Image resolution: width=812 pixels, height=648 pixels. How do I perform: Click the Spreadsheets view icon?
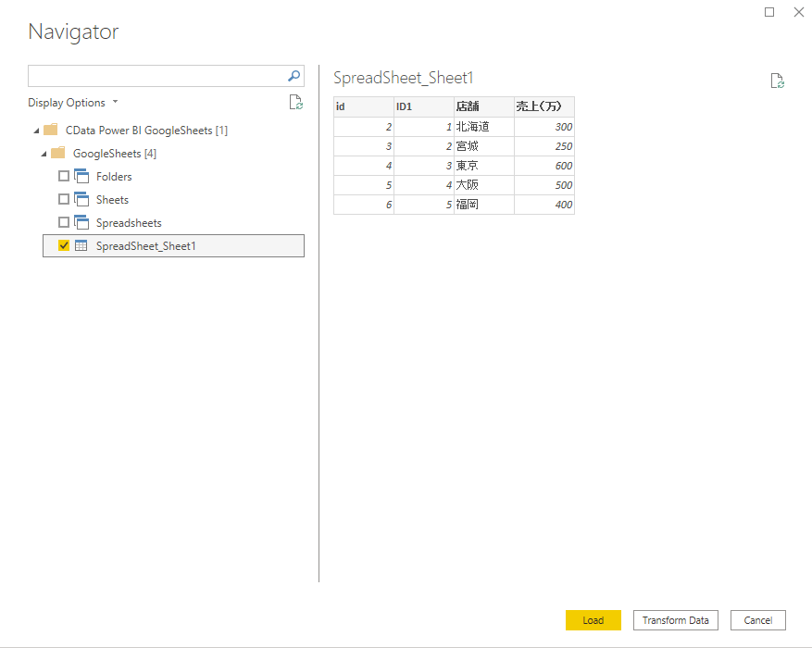[x=81, y=222]
